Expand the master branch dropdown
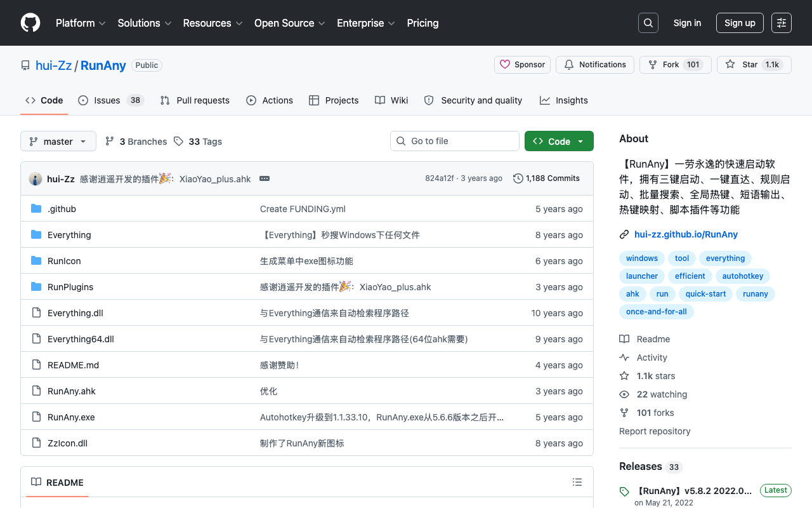812x508 pixels. tap(58, 141)
